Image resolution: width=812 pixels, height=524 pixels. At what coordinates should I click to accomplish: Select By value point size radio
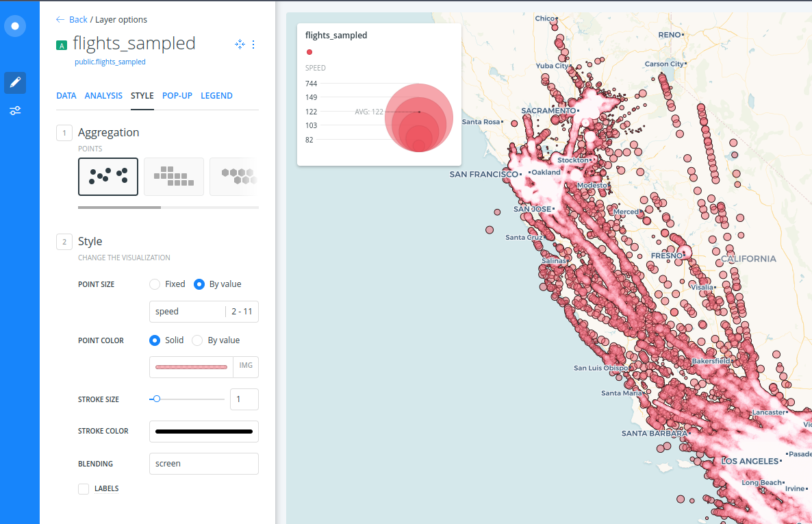coord(199,284)
